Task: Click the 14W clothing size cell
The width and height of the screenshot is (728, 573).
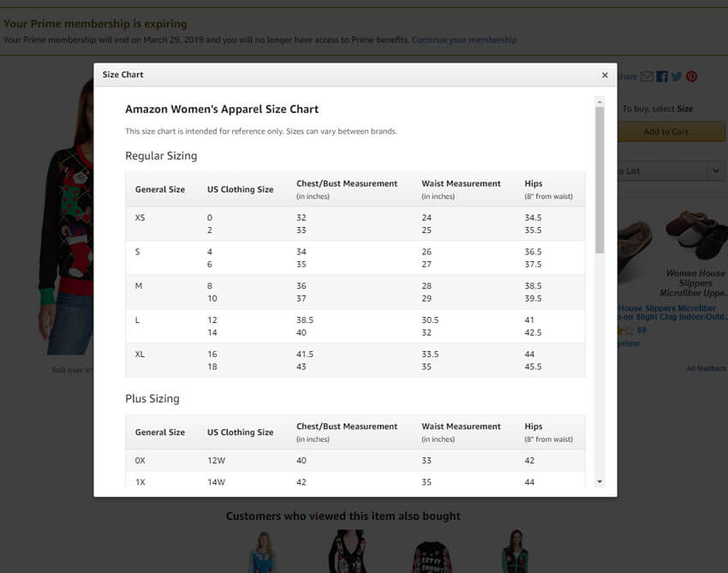Action: (216, 482)
